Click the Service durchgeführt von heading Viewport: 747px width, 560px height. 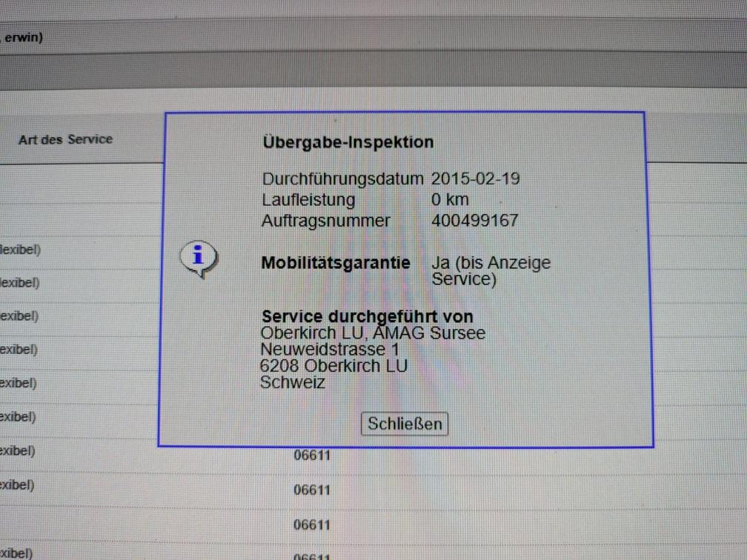click(x=367, y=317)
